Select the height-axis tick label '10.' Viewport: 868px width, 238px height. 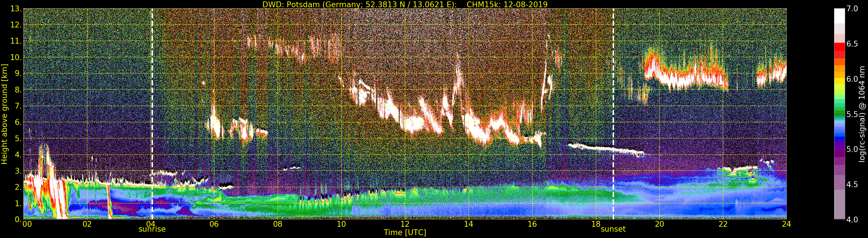click(16, 57)
